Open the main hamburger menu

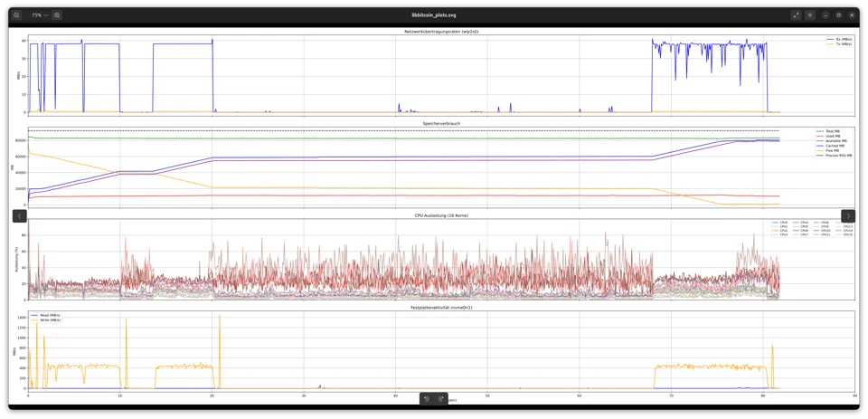point(810,15)
